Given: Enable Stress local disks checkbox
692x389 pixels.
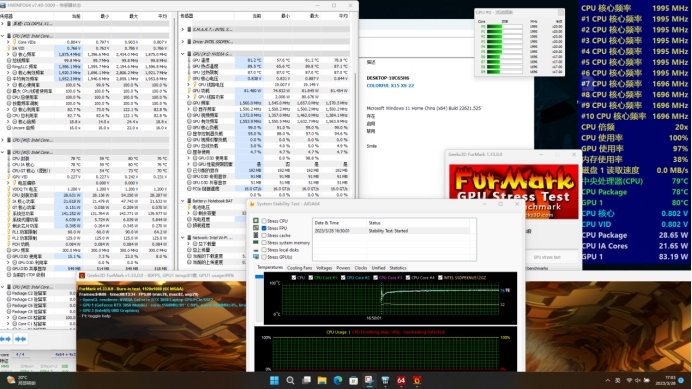Looking at the screenshot, I should tap(264, 250).
